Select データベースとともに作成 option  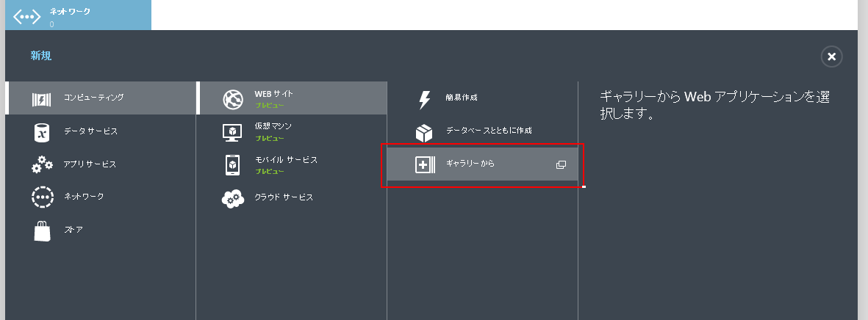[x=482, y=131]
